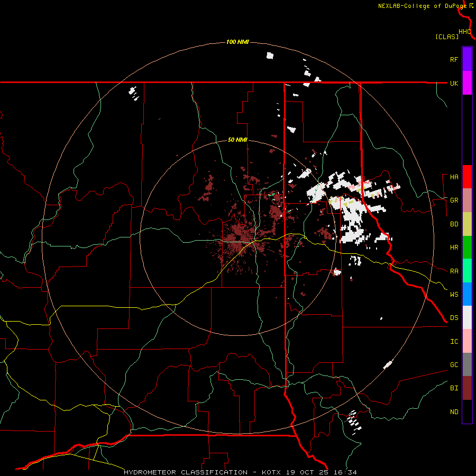
Task: Click the 'NEXLAB-College of DuPage' credit text
Action: click(422, 6)
